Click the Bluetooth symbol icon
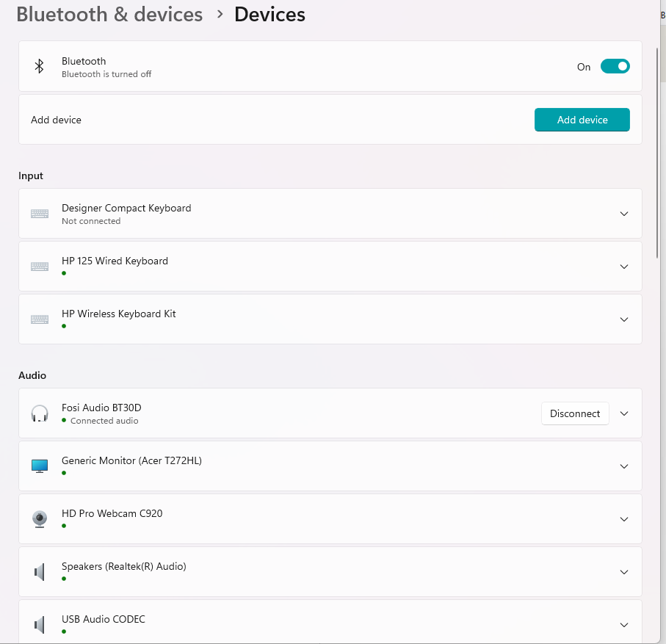 (39, 66)
